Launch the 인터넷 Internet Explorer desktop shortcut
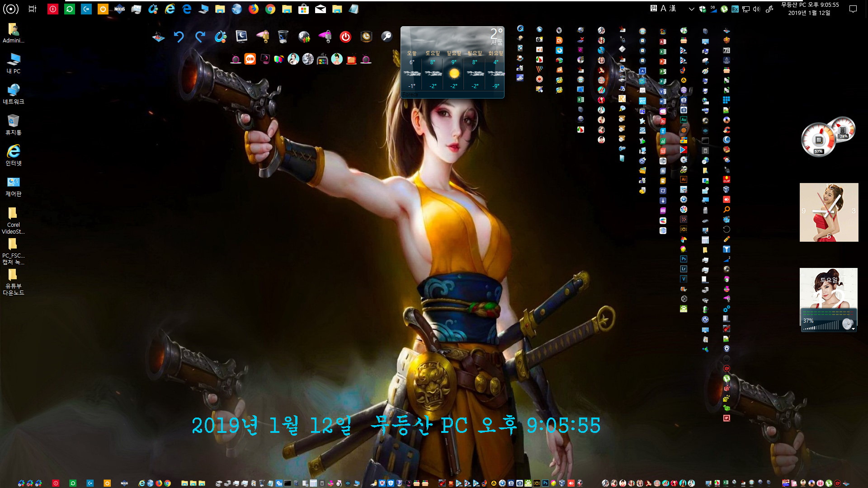Screen dimensions: 868x488 (14, 156)
